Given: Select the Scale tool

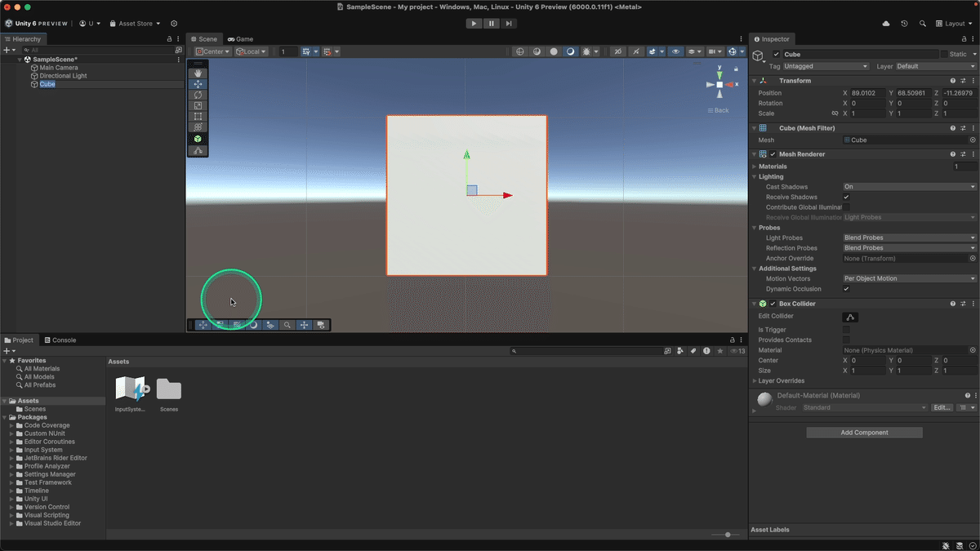Looking at the screenshot, I should [x=198, y=105].
